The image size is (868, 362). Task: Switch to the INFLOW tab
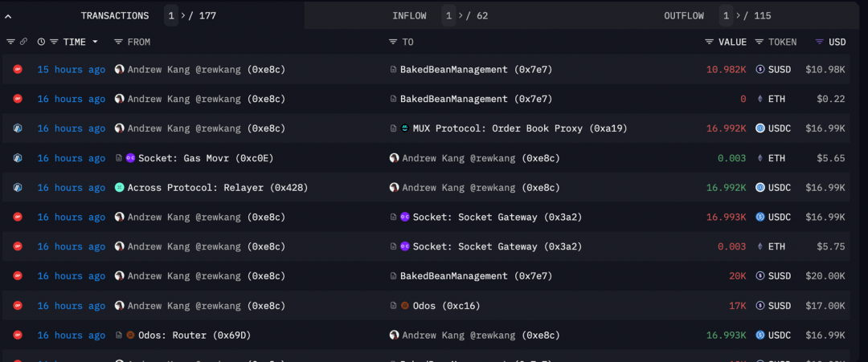pos(409,15)
